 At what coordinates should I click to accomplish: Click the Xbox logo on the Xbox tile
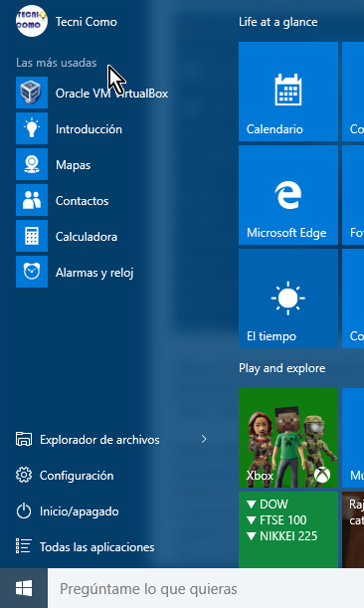[322, 476]
